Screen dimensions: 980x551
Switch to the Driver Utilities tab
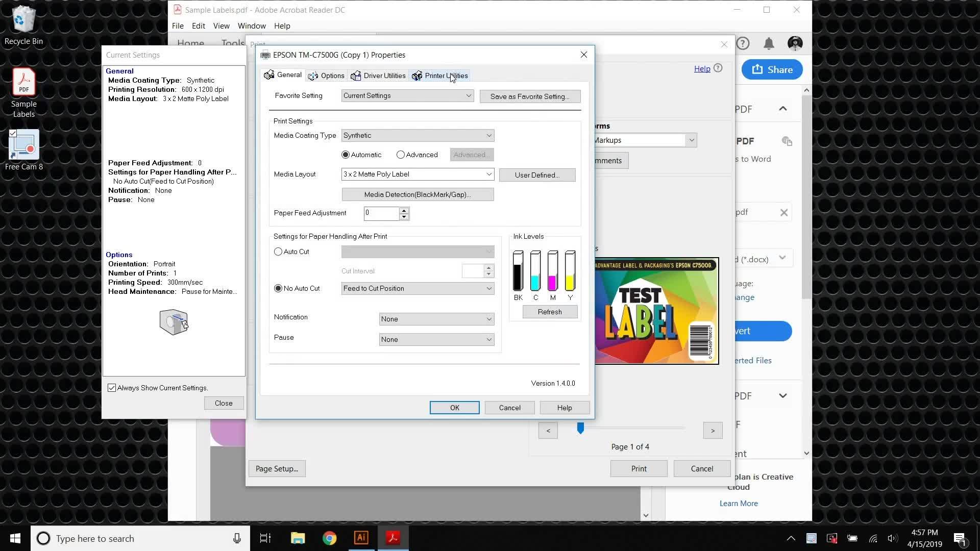pos(378,76)
